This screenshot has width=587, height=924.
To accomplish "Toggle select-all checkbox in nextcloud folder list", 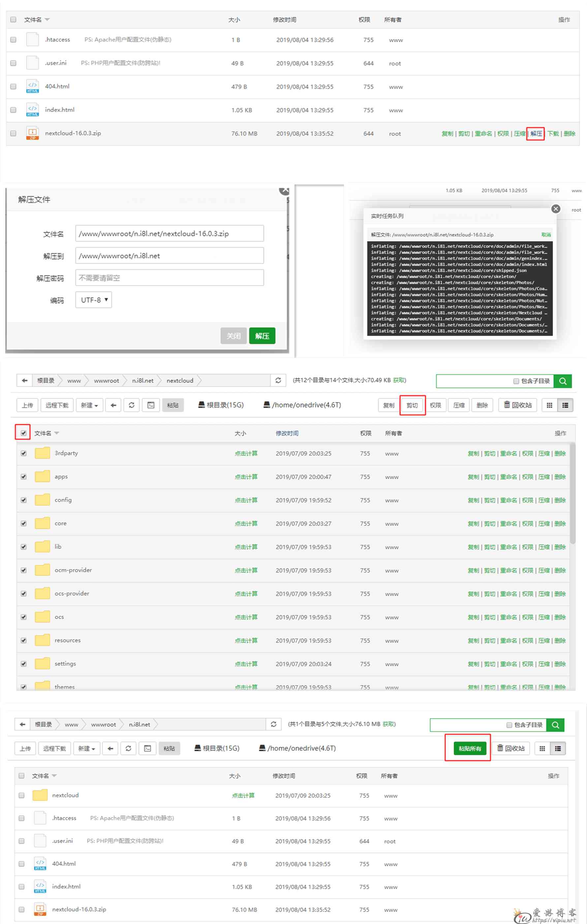I will tap(24, 433).
